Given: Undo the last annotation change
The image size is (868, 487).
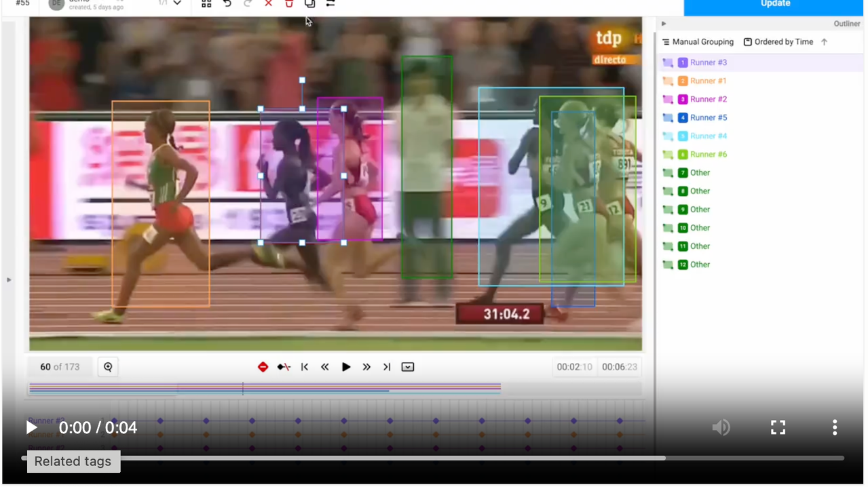Looking at the screenshot, I should (x=227, y=5).
